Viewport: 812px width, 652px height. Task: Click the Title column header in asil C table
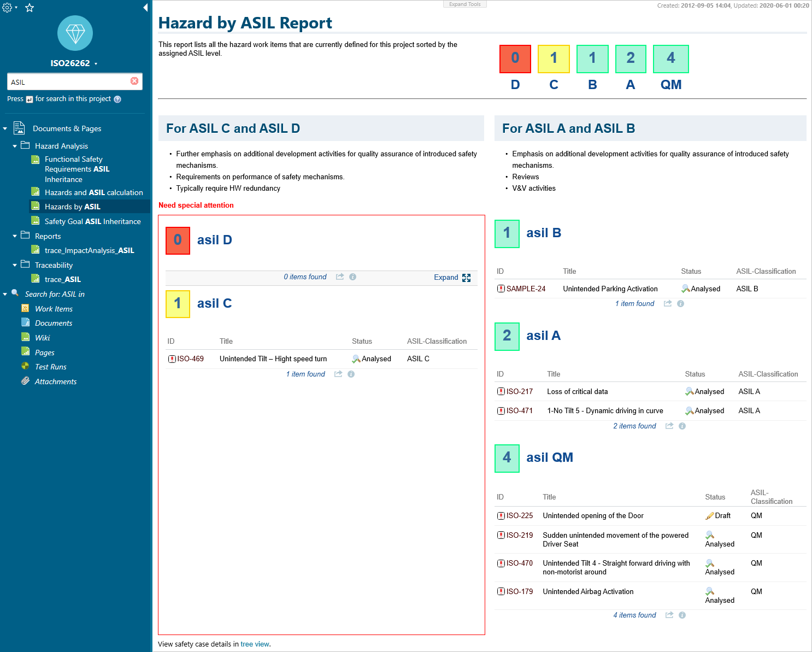(x=226, y=342)
